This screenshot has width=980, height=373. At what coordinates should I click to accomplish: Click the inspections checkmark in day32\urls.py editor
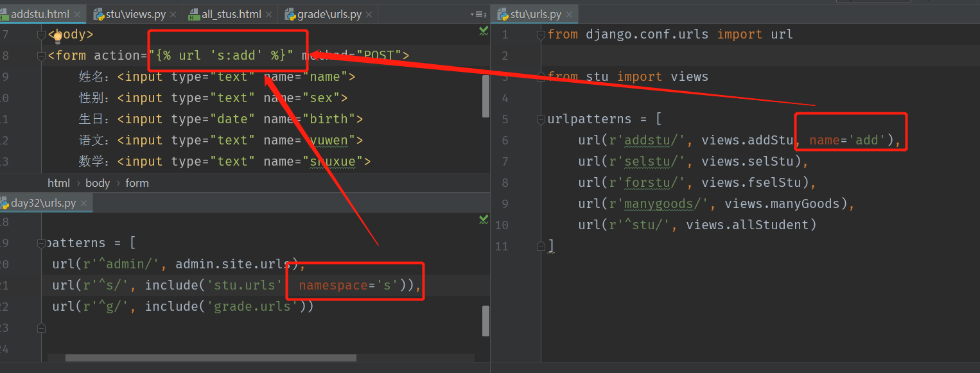point(483,220)
